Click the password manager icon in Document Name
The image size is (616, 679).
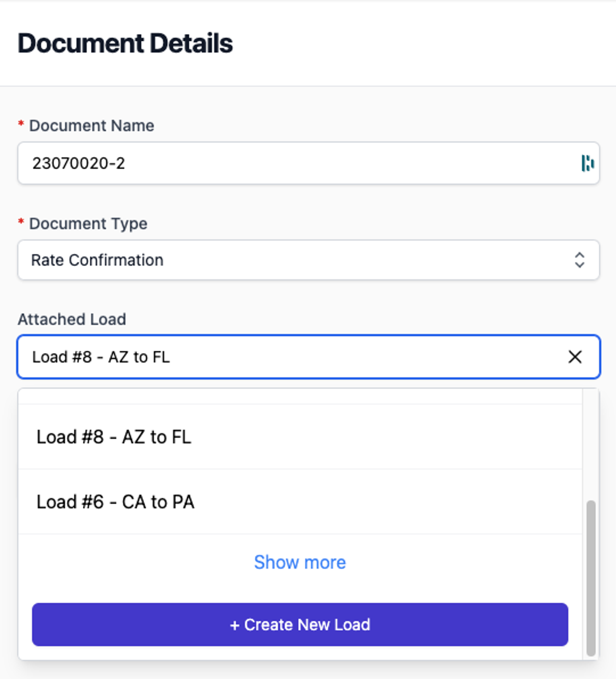(x=587, y=163)
